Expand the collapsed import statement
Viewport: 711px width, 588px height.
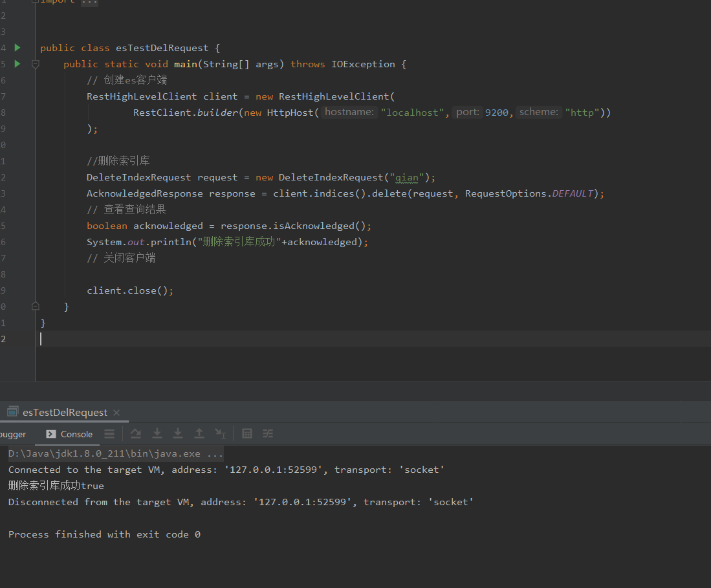coord(89,3)
